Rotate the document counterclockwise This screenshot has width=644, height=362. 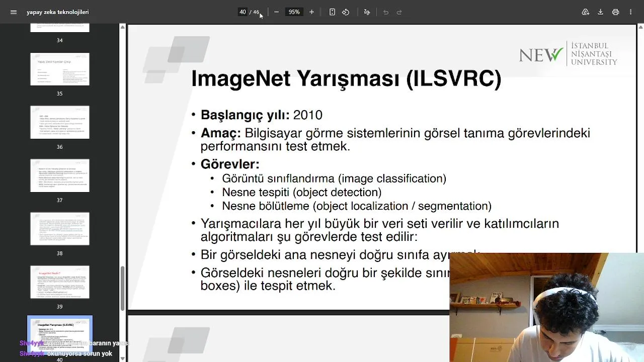point(346,12)
